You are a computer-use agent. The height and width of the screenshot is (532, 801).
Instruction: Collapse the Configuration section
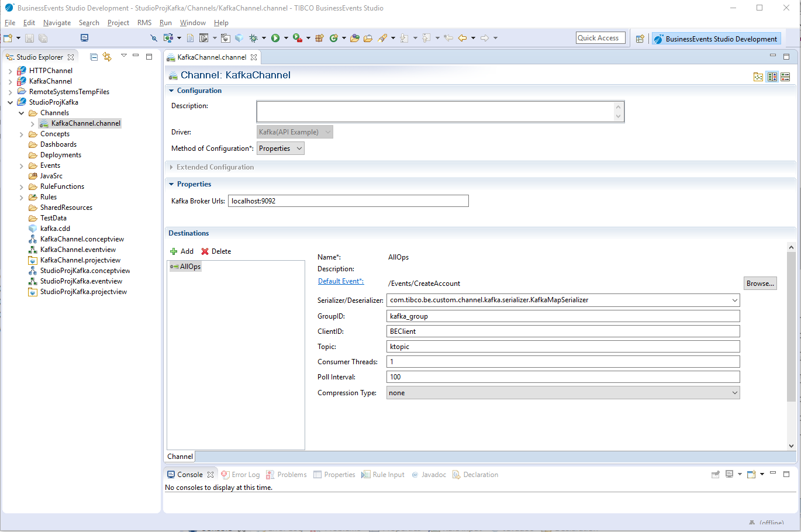click(x=171, y=91)
